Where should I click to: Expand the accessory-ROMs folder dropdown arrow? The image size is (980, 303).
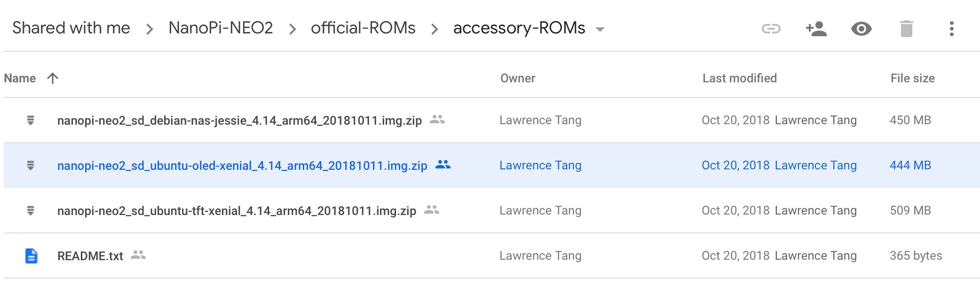pos(600,29)
